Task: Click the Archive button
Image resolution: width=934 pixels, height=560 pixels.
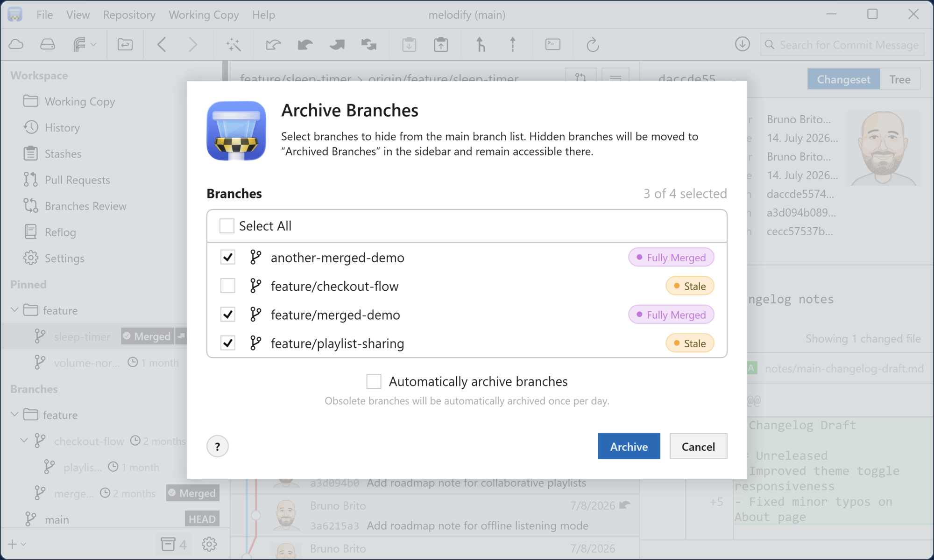Action: coord(629,446)
